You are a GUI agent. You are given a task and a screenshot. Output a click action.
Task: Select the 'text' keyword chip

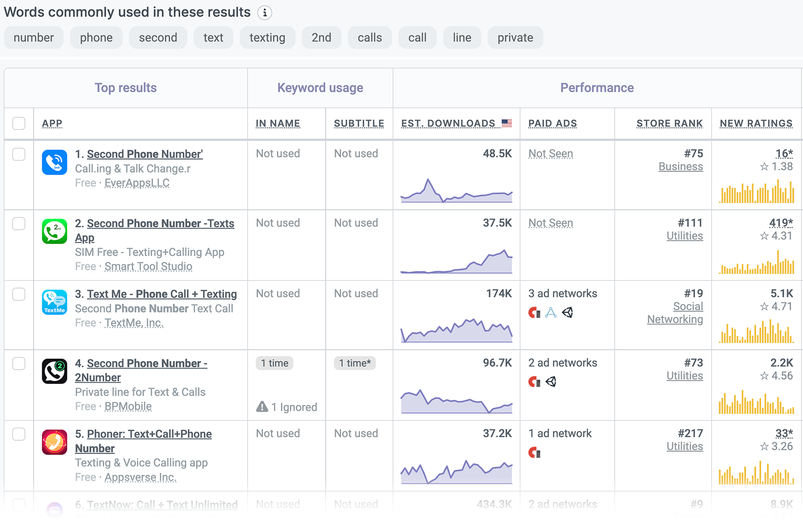tap(213, 38)
